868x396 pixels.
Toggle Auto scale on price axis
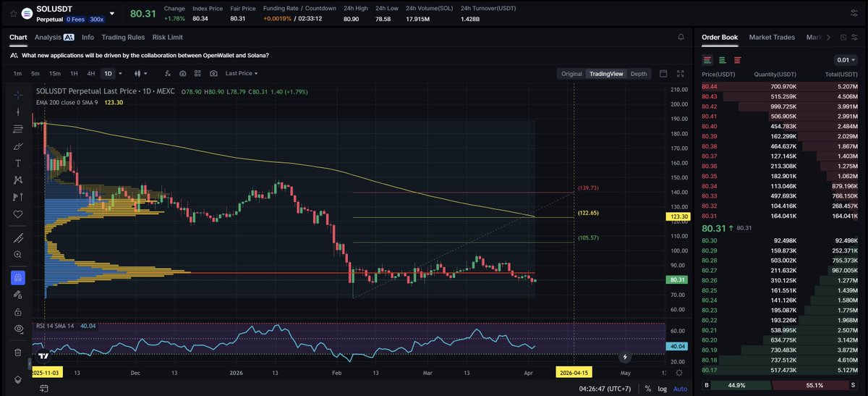tap(680, 389)
